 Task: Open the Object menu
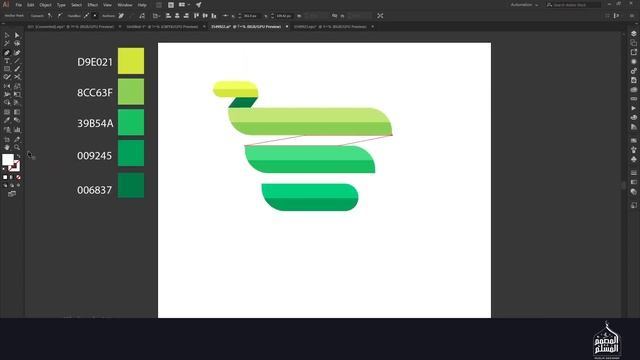[x=45, y=5]
